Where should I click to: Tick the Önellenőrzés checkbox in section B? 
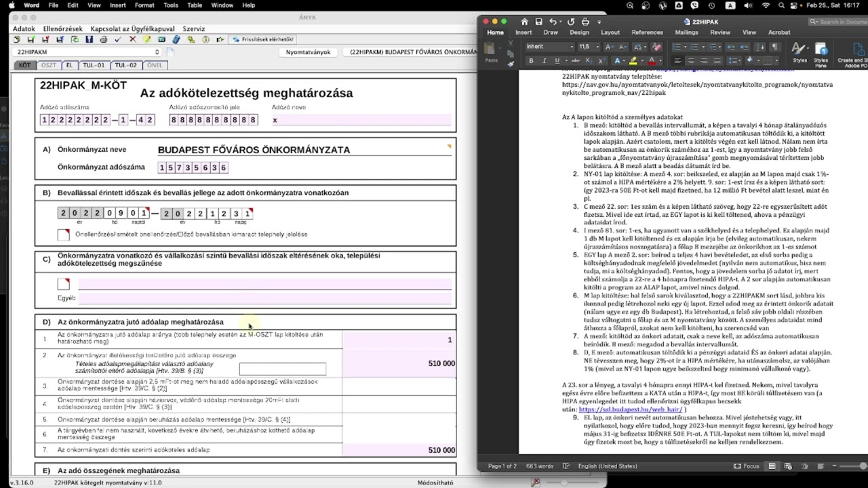click(x=64, y=235)
